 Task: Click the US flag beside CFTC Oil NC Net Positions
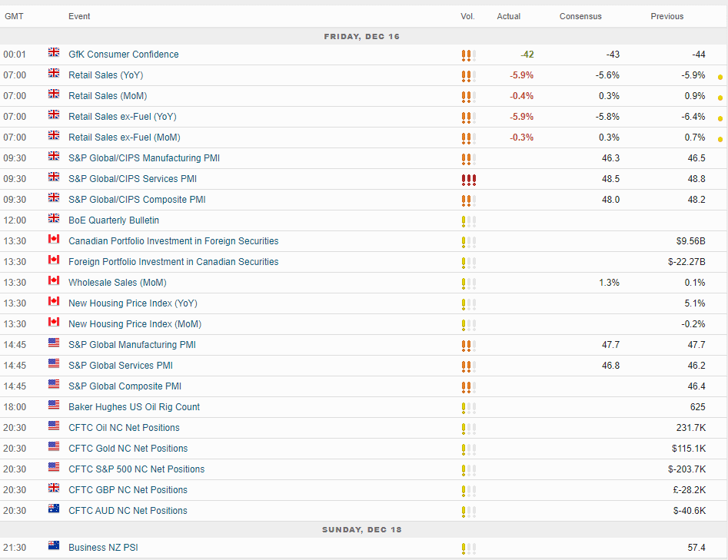pos(53,426)
